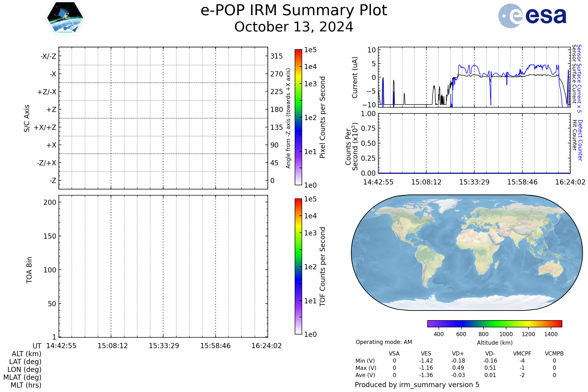Click the 15:33:29 tick under TOA Bin plot
The height and width of the screenshot is (392, 588).
pos(164,346)
